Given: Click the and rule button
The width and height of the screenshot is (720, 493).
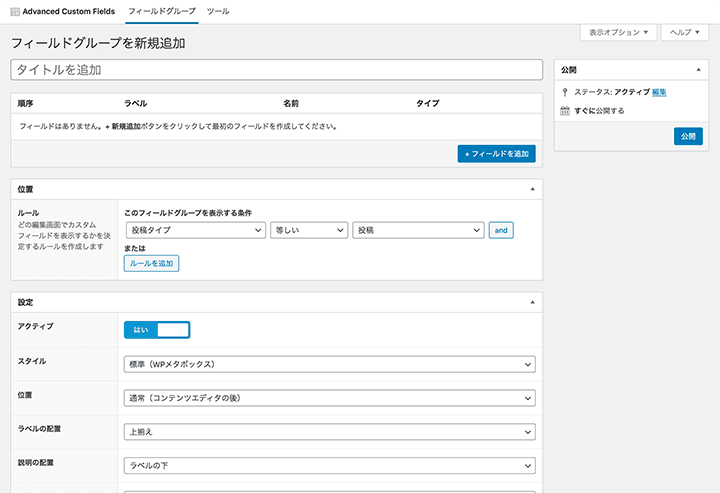Looking at the screenshot, I should [501, 230].
